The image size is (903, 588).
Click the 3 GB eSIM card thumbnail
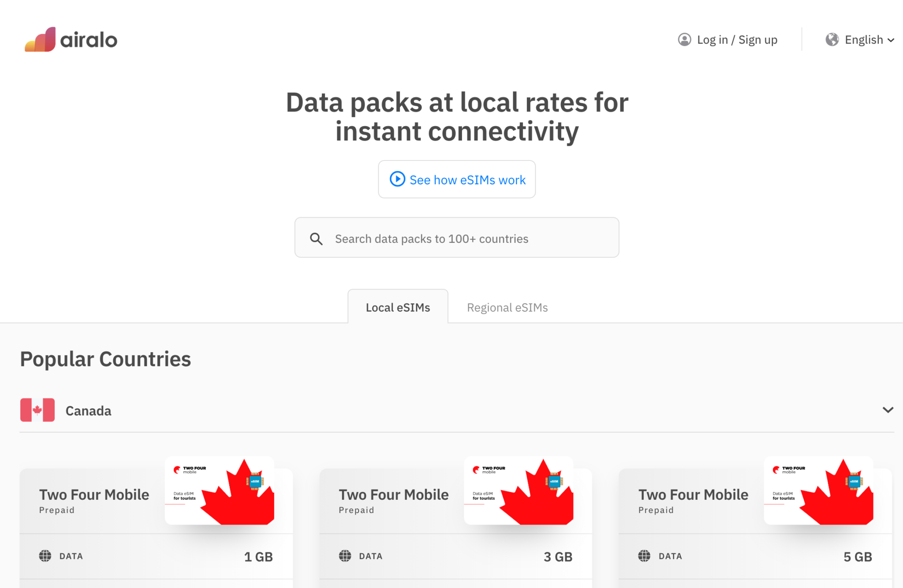(519, 491)
